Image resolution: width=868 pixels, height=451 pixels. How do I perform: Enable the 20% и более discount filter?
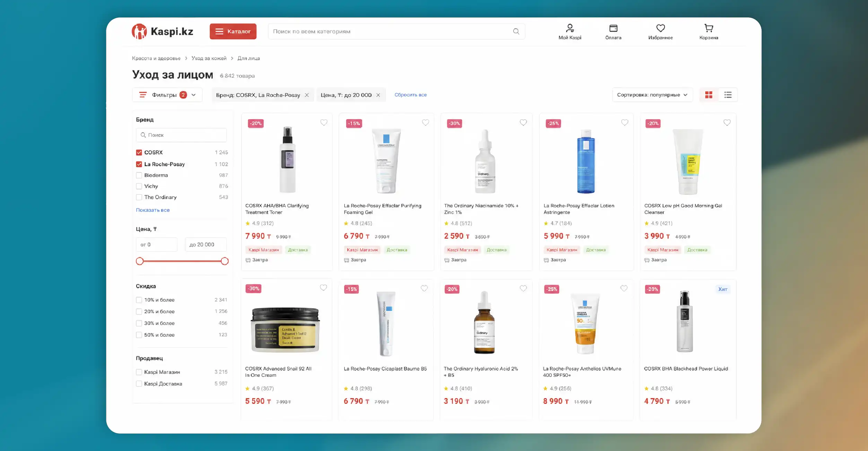click(139, 312)
